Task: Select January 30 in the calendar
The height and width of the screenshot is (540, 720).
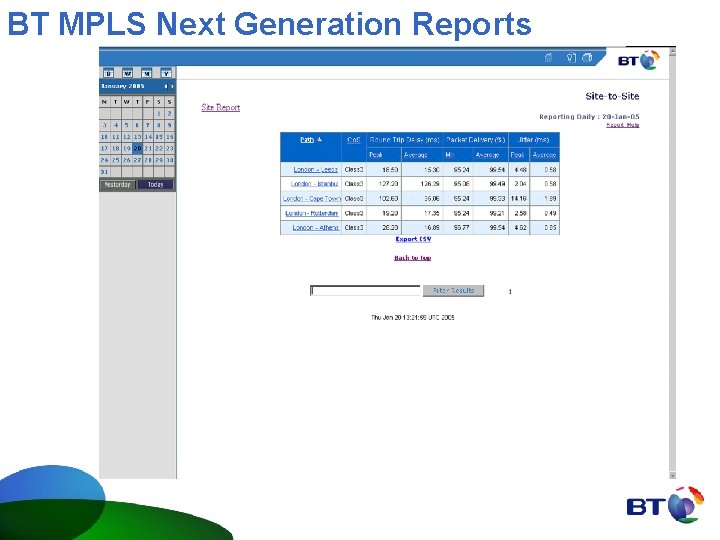Action: pos(169,160)
